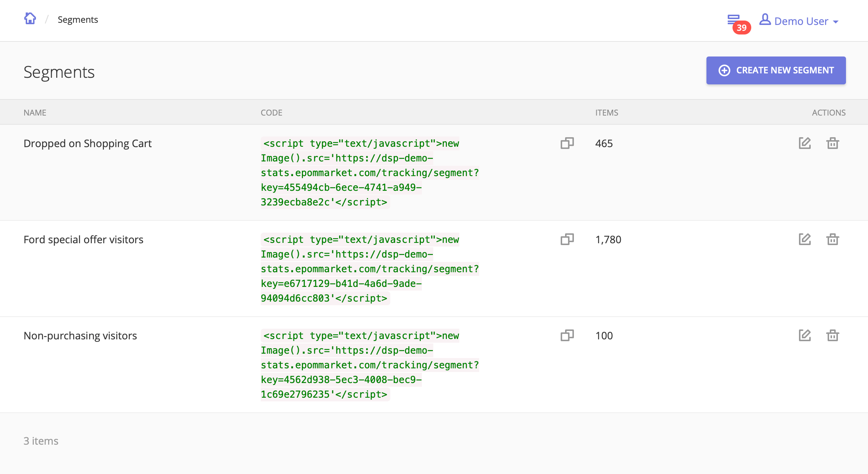868x474 pixels.
Task: Copy code for Dropped on Shopping Cart
Action: click(x=567, y=143)
